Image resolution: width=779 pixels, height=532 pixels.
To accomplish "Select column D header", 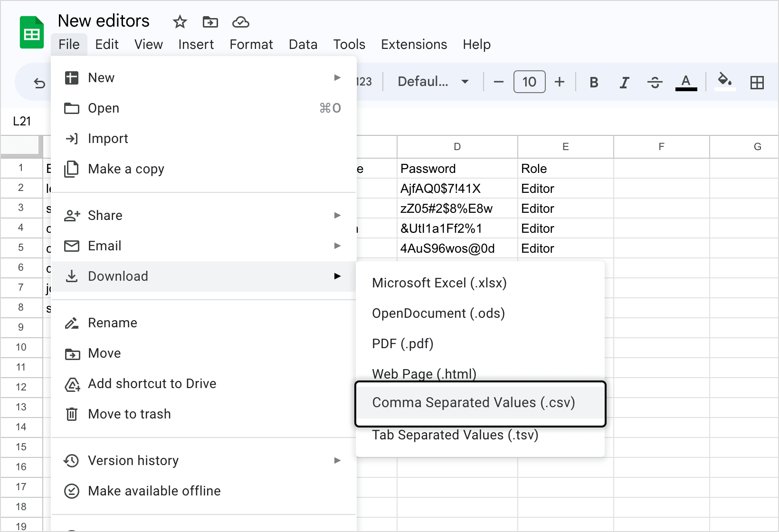I will (x=457, y=147).
